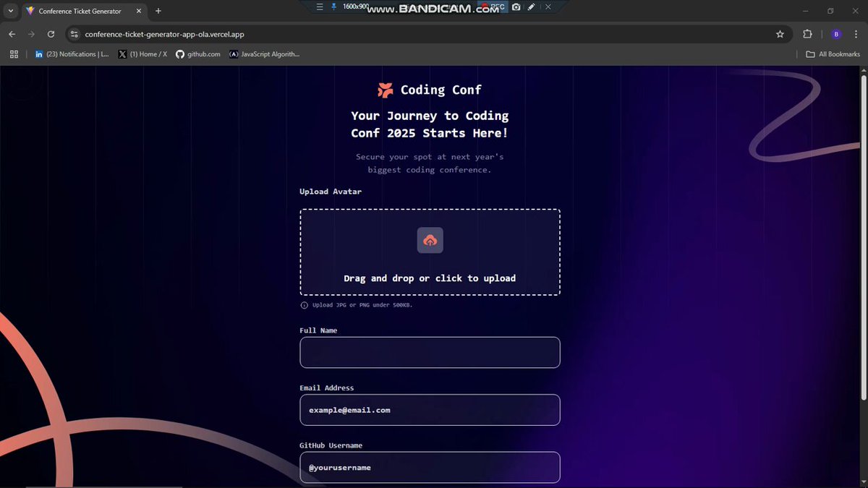Open the Extensions puzzle icon
Screen dimensions: 868x488
click(x=807, y=34)
